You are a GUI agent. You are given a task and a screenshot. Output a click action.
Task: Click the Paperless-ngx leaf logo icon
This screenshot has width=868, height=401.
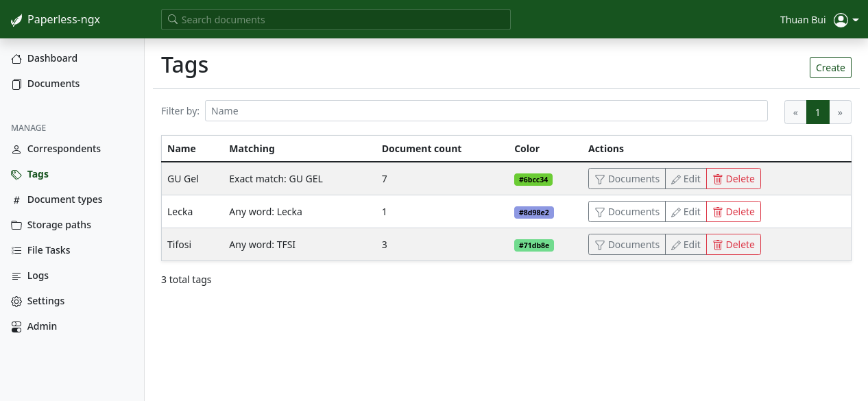pos(16,20)
